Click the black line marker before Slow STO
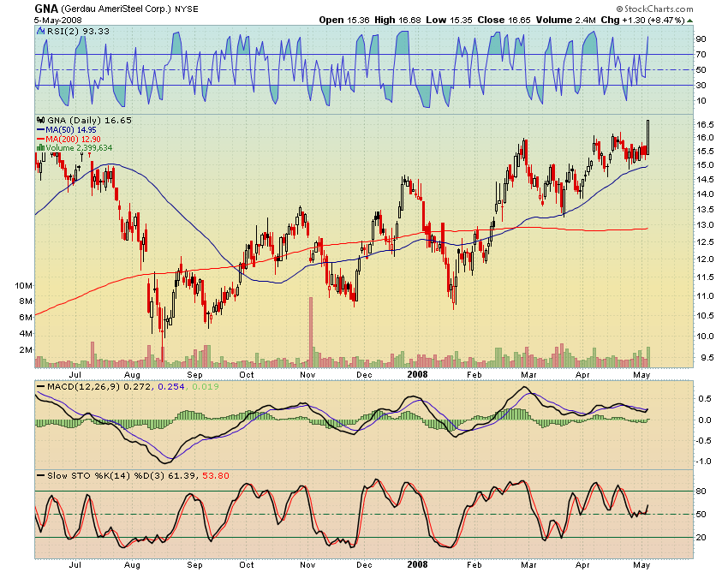This screenshot has width=728, height=572. click(x=41, y=476)
